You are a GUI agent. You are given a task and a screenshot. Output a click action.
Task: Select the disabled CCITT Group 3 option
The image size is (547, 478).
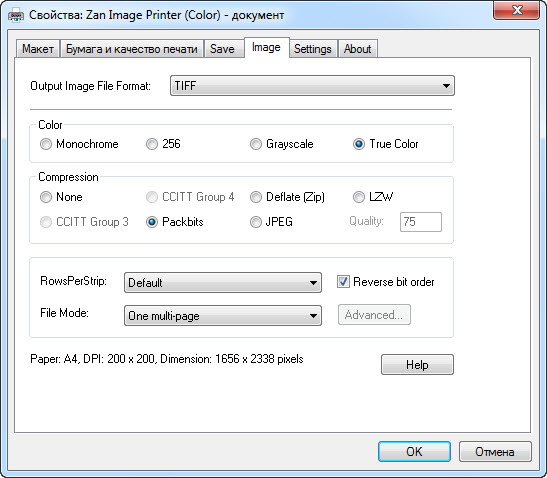(x=84, y=222)
